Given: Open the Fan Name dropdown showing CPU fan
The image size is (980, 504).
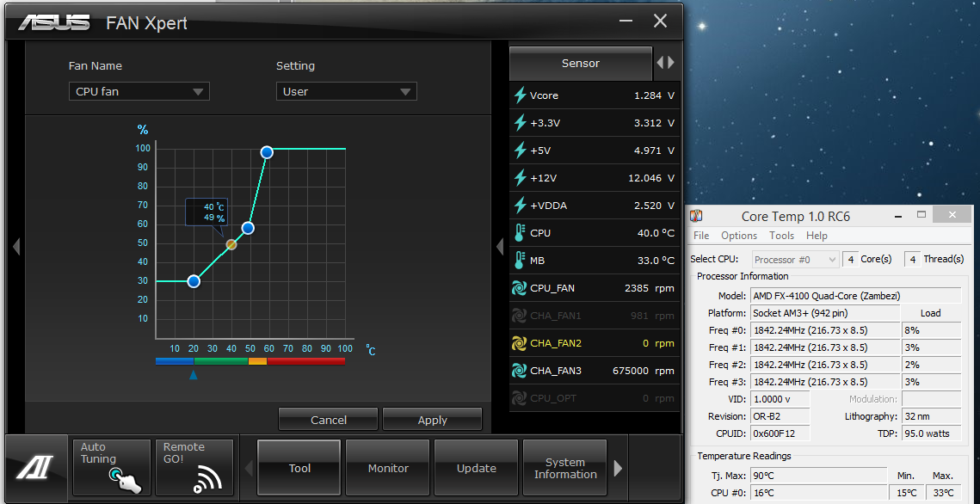Looking at the screenshot, I should (x=139, y=92).
